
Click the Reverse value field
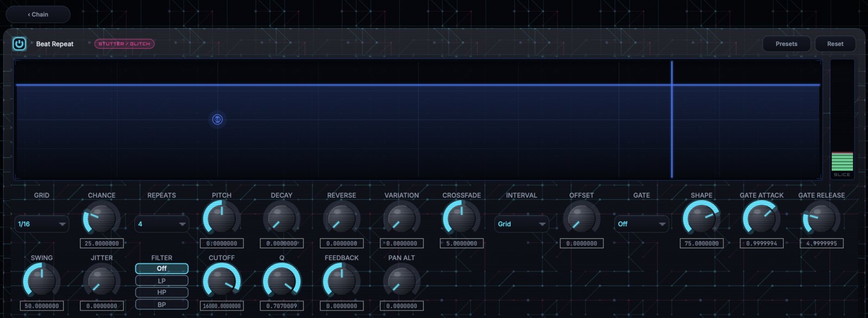342,244
